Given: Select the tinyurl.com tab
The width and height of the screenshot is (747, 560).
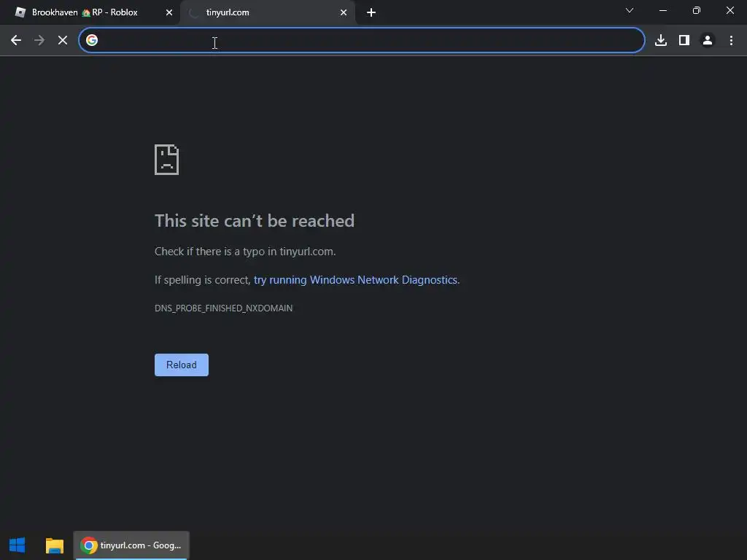Looking at the screenshot, I should (267, 12).
